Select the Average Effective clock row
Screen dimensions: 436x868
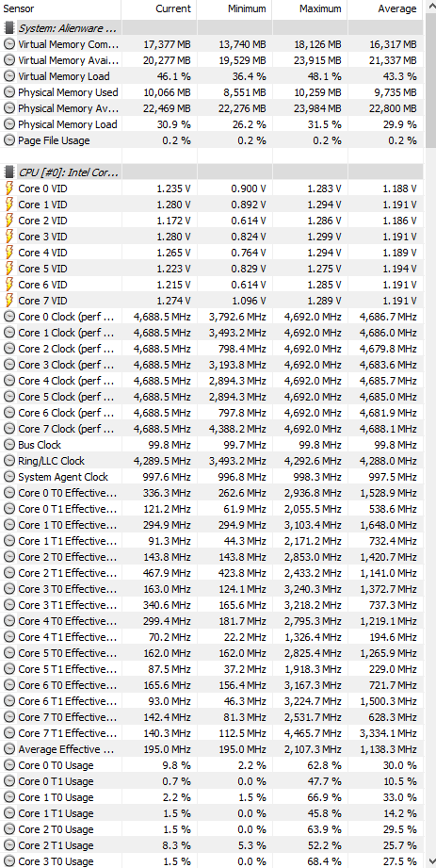click(x=212, y=749)
